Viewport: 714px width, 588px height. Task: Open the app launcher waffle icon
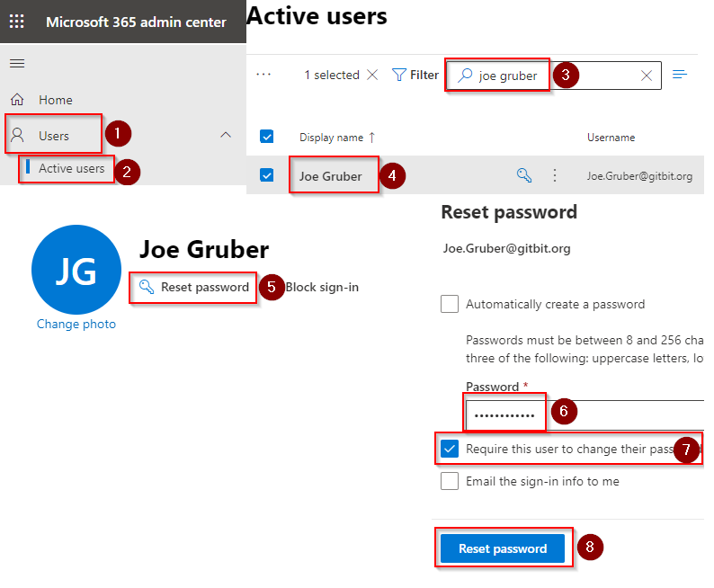pos(17,22)
